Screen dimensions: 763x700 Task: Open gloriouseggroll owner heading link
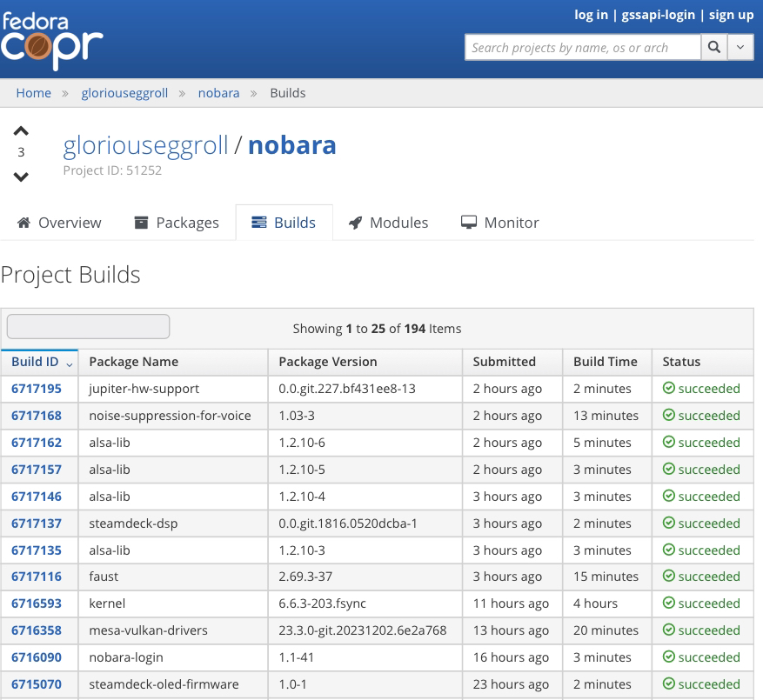(145, 145)
